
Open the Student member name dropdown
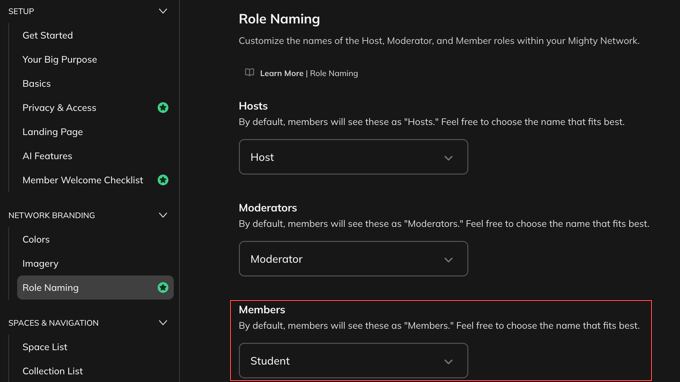point(353,361)
